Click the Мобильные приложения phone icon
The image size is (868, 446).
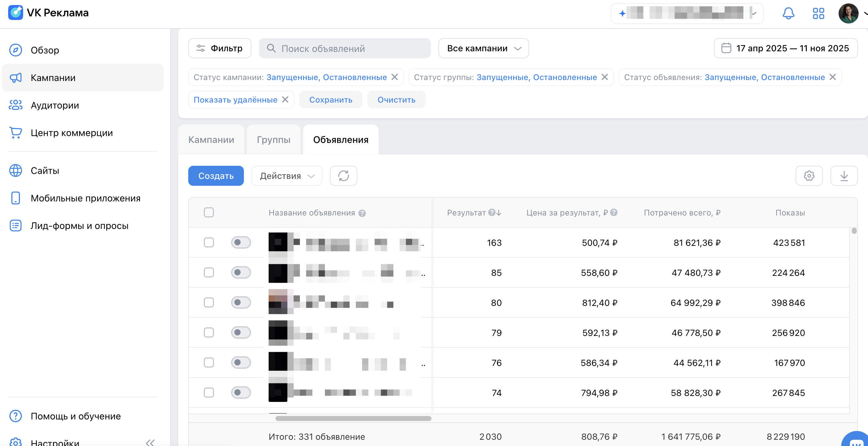(x=16, y=198)
